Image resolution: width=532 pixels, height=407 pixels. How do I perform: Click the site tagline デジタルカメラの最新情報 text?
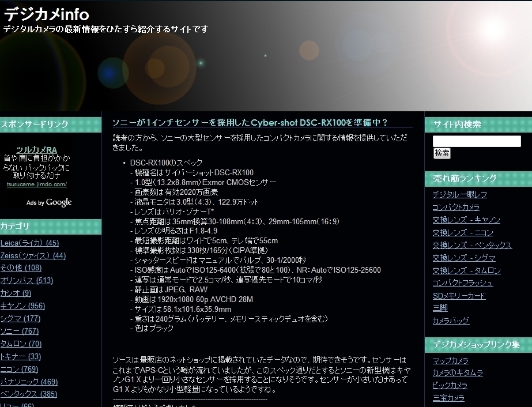coord(105,29)
